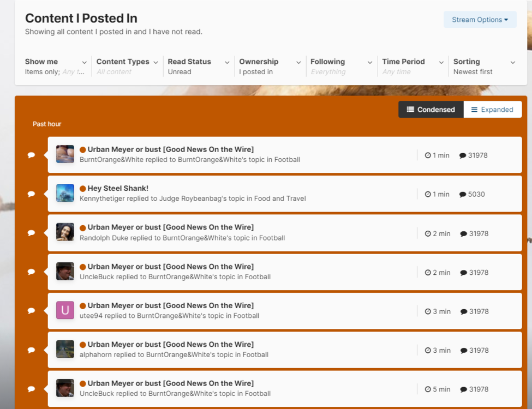Open the Show me filter dropdown
This screenshot has height=409, width=532.
pyautogui.click(x=56, y=67)
